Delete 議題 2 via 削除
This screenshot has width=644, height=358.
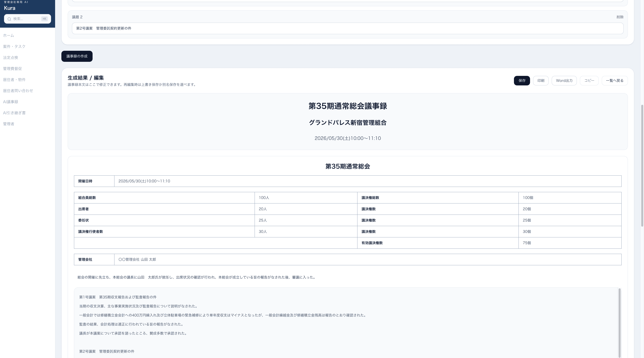pyautogui.click(x=620, y=17)
